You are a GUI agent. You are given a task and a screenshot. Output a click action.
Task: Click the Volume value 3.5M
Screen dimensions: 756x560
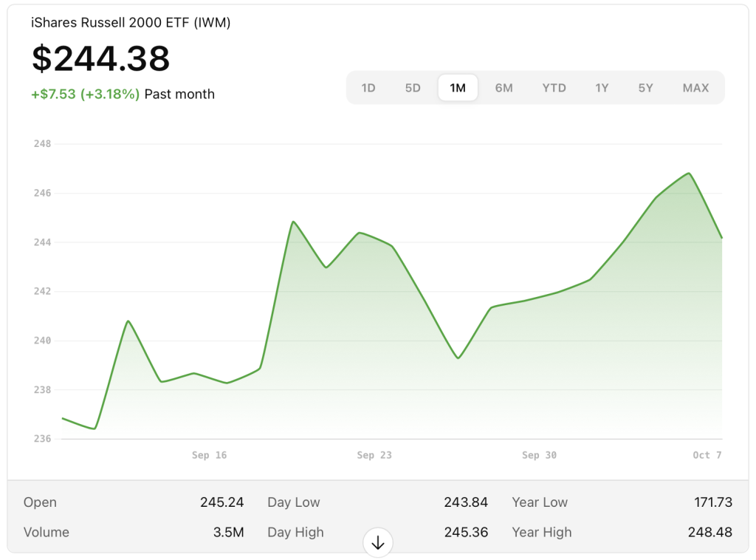point(230,532)
